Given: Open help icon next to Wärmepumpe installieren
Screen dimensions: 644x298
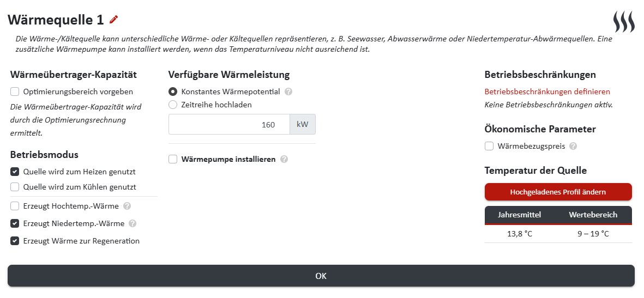Looking at the screenshot, I should coord(284,159).
